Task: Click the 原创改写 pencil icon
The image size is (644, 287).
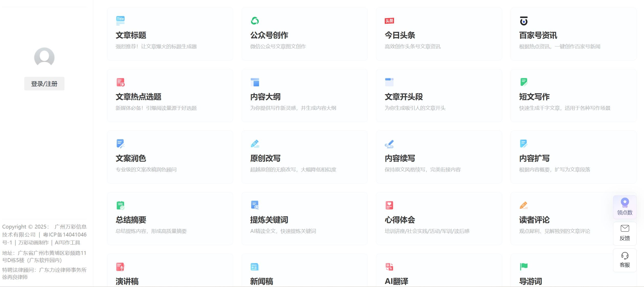Action: 255,144
